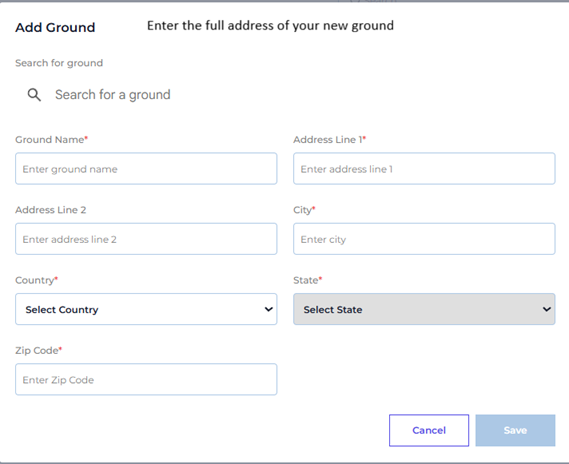Click the 'Country' field label
This screenshot has height=464, width=569.
37,280
